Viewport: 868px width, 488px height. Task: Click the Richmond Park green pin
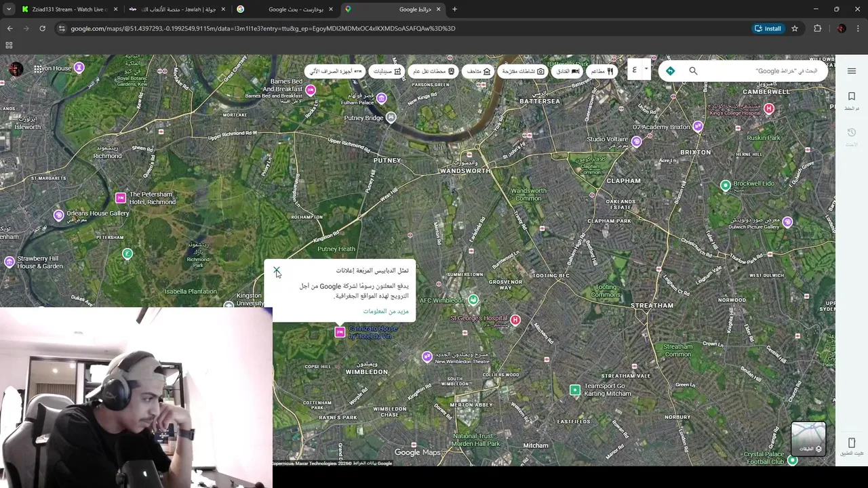tap(127, 253)
